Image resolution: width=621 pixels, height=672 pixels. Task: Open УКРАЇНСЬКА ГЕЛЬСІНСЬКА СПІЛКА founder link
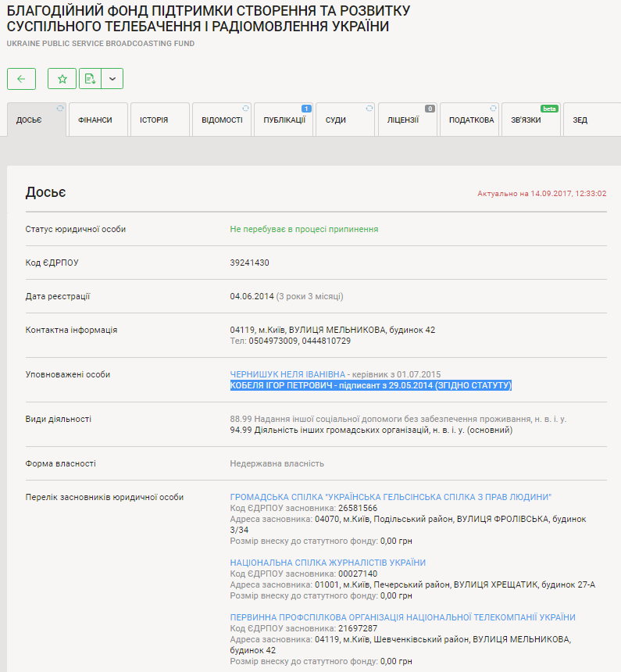[391, 497]
